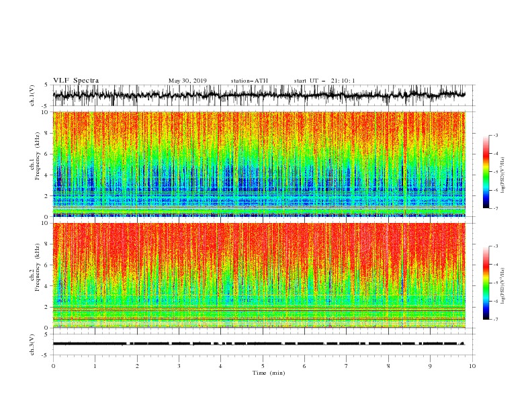Image resolution: width=532 pixels, height=411 pixels.
Task: Click time axis tick label "10"
Action: 472,366
